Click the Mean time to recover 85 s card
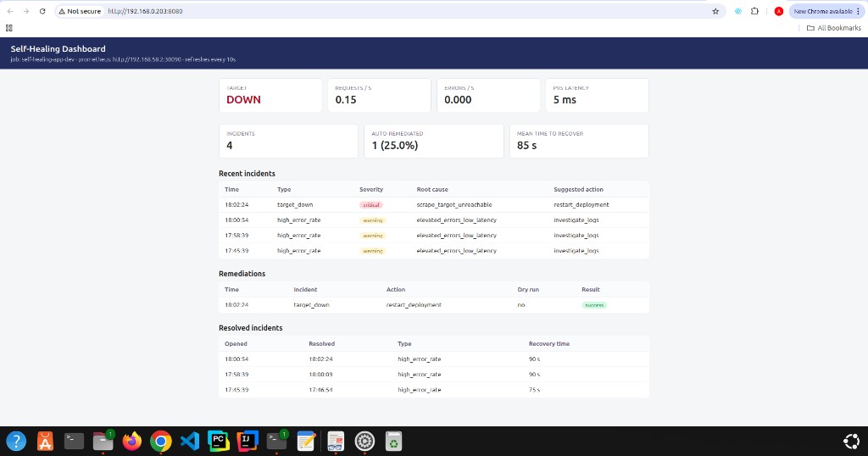868x456 pixels. click(579, 141)
